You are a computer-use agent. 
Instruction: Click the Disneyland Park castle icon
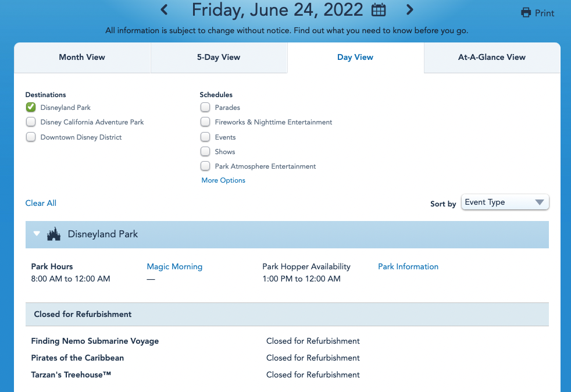(x=53, y=234)
